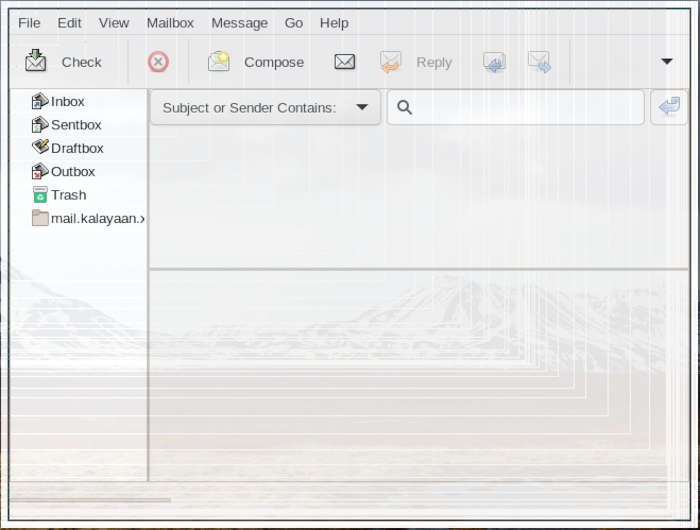The width and height of the screenshot is (700, 530).
Task: Click the magnifier icon in search field
Action: point(404,107)
